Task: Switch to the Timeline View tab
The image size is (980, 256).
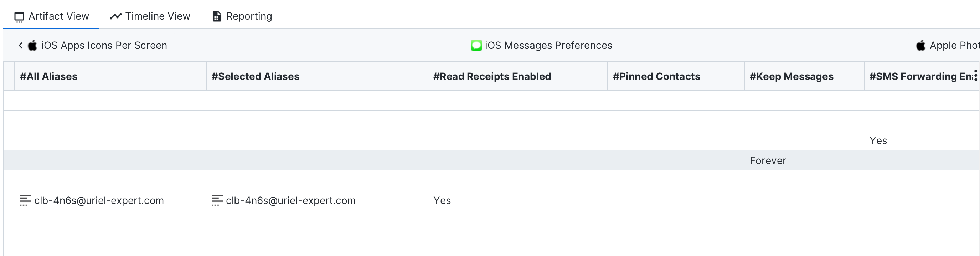Action: click(x=158, y=16)
